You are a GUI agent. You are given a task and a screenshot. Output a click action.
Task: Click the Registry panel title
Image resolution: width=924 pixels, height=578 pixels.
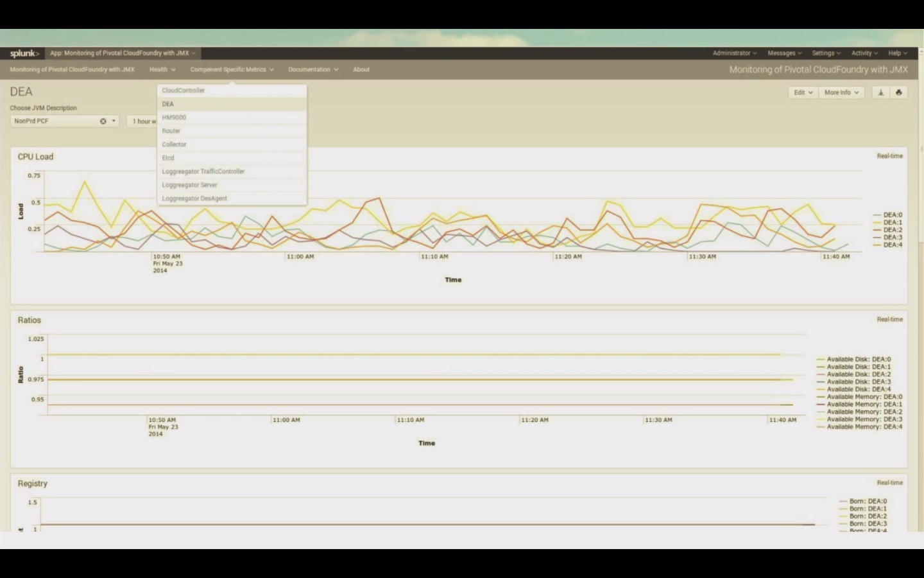33,484
